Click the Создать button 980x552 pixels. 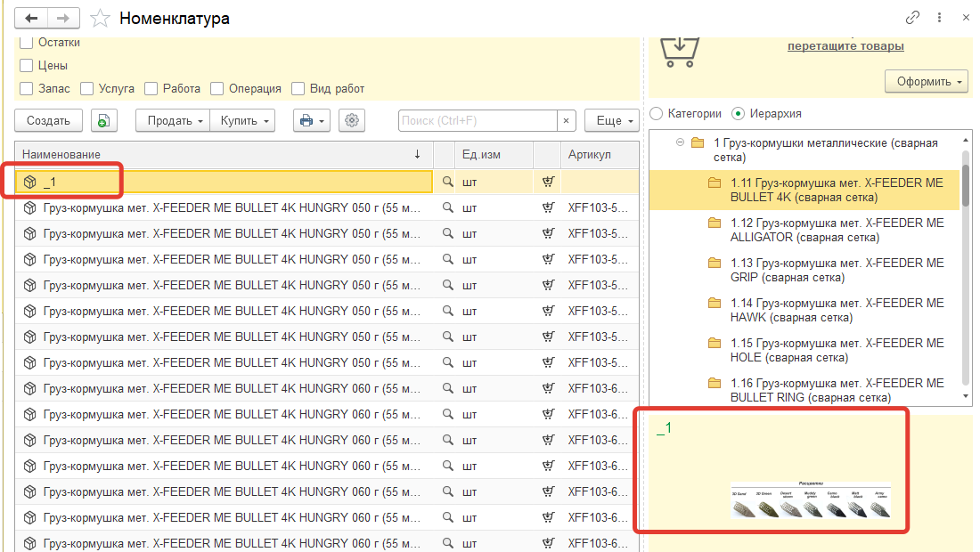[48, 120]
